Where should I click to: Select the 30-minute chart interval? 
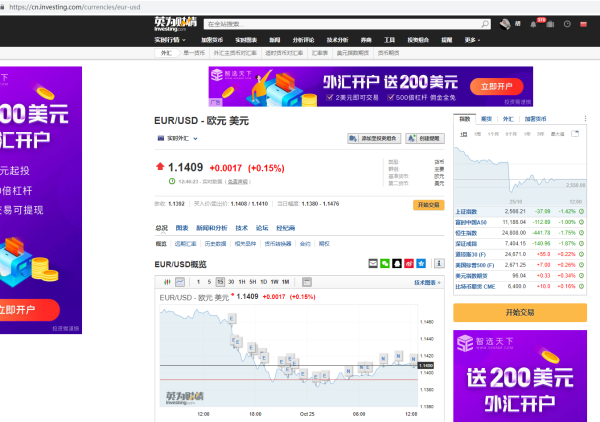coord(231,282)
